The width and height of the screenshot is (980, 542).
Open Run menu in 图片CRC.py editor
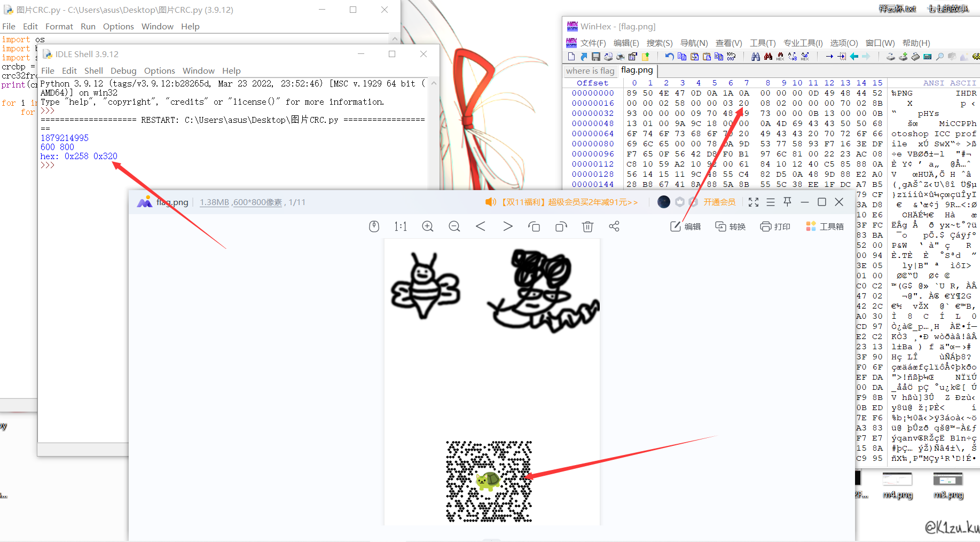(x=88, y=26)
